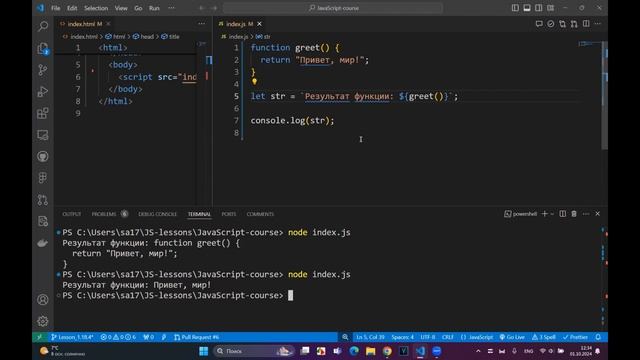Open More Actions for index.html editor group
The height and width of the screenshot is (360, 640).
tap(202, 24)
